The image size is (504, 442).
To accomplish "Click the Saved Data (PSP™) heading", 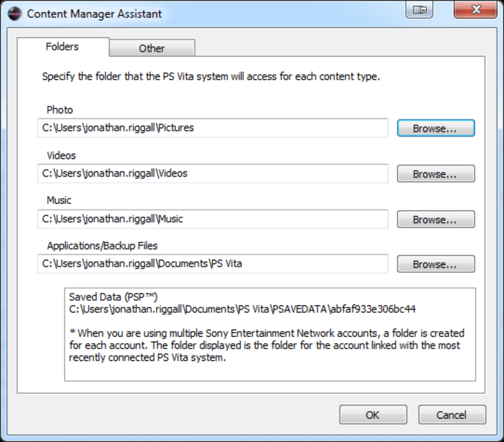I will (113, 297).
